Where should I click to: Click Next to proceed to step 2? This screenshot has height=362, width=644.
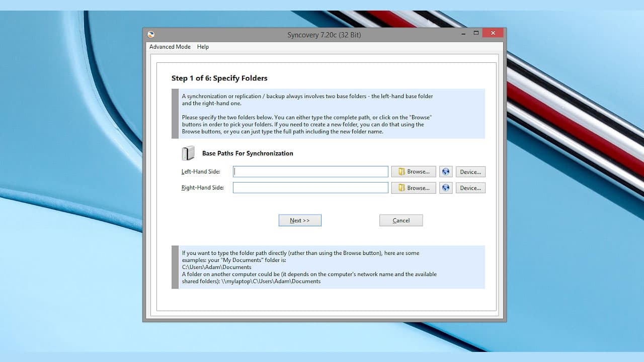[300, 220]
